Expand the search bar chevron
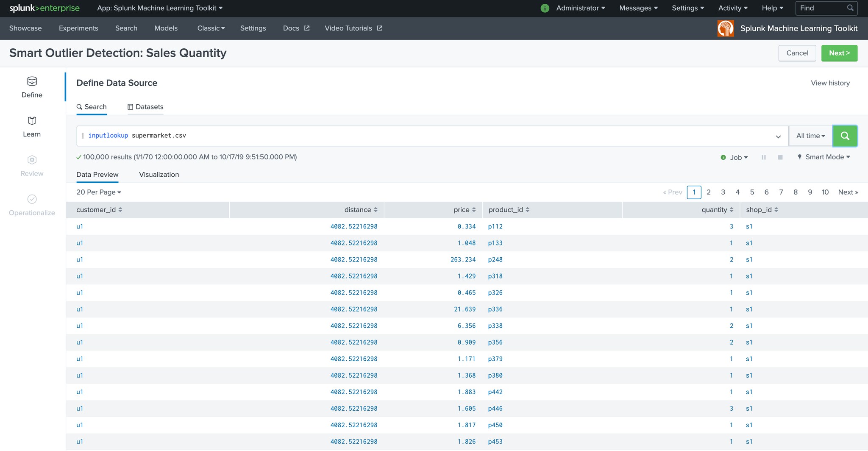 point(778,136)
